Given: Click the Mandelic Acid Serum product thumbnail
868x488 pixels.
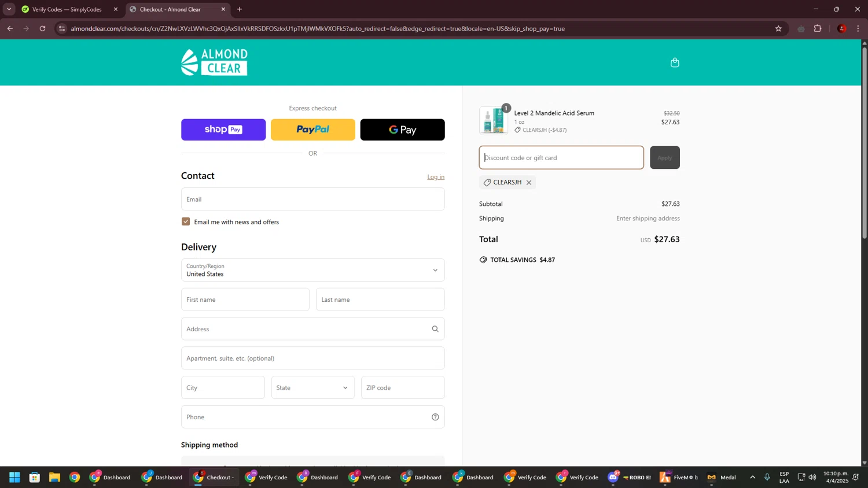Looking at the screenshot, I should [494, 120].
